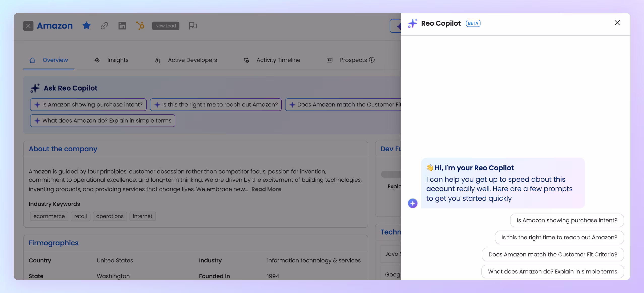Click the BETA badge beside Reo Copilot

(473, 23)
